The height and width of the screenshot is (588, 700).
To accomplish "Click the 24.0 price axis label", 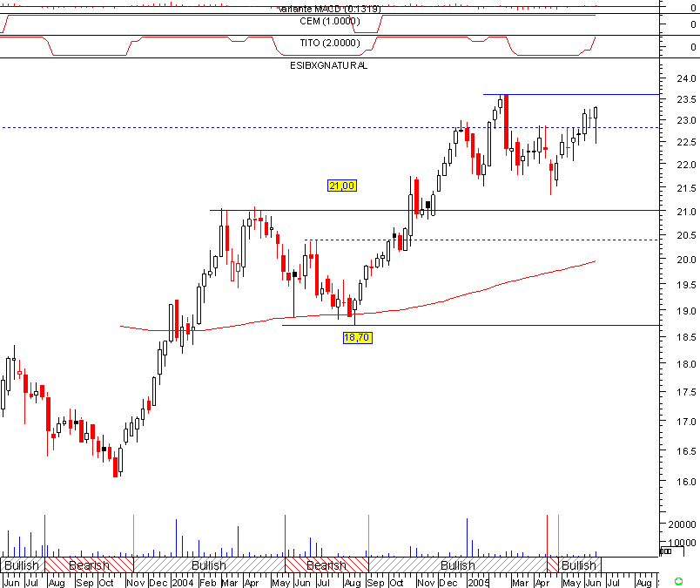I will [x=686, y=78].
